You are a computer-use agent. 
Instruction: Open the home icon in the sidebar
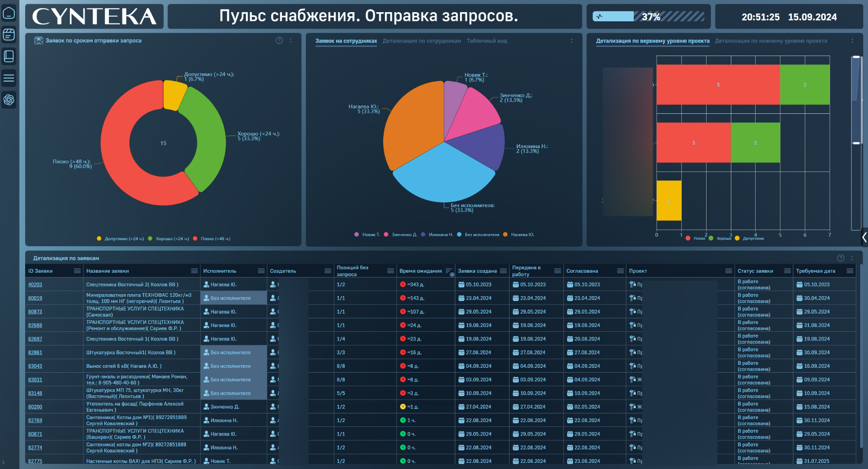click(9, 13)
